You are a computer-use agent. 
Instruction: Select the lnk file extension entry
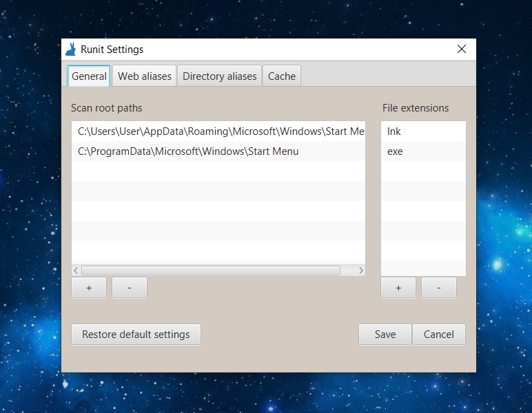click(423, 131)
